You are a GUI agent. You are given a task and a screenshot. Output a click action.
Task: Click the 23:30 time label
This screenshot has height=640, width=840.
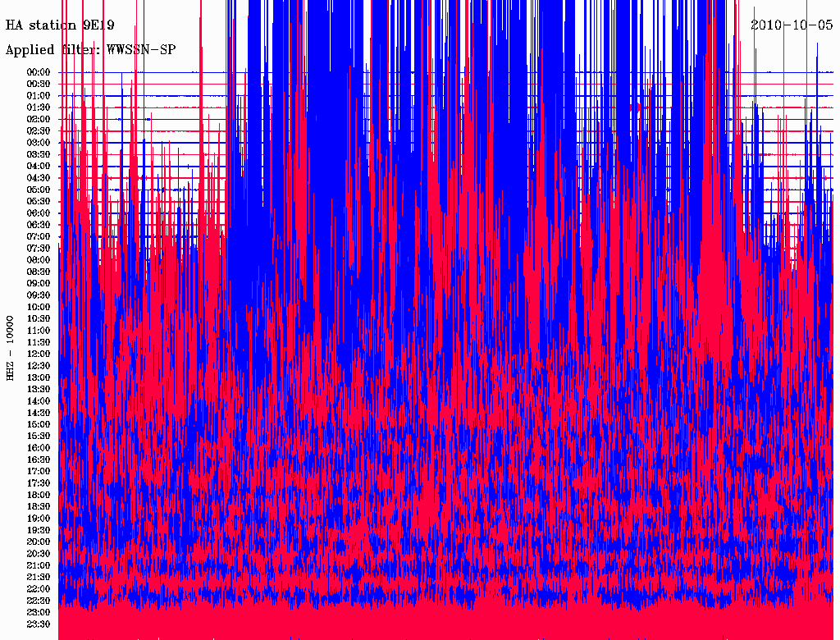(x=39, y=624)
